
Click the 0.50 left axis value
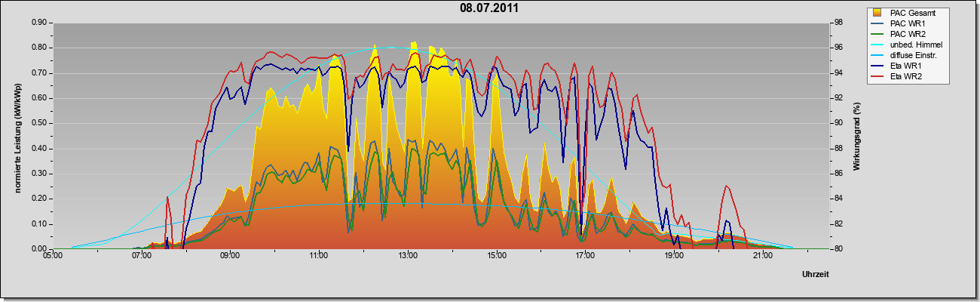click(x=40, y=123)
